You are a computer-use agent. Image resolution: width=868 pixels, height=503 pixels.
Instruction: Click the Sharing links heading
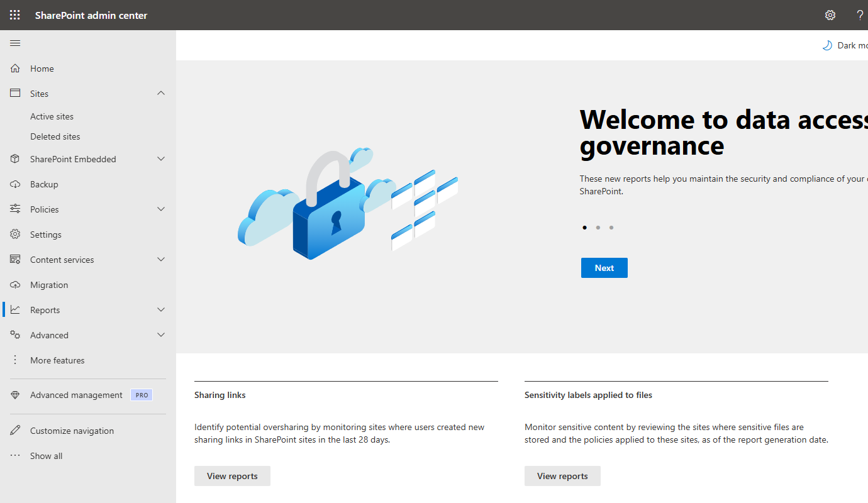pos(220,395)
